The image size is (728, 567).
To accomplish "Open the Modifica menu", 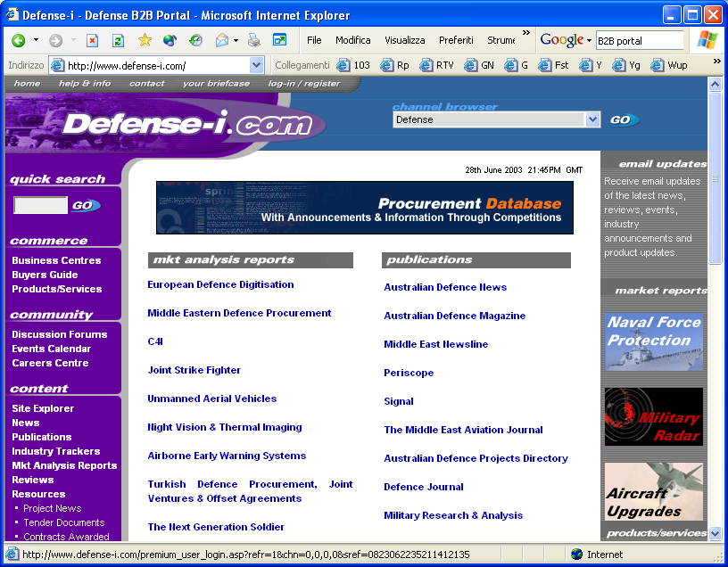I will pyautogui.click(x=353, y=40).
